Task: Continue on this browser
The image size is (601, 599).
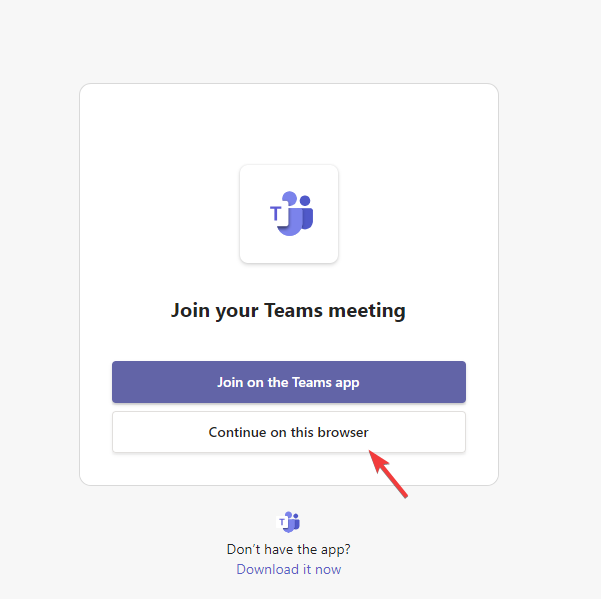Action: pyautogui.click(x=289, y=432)
